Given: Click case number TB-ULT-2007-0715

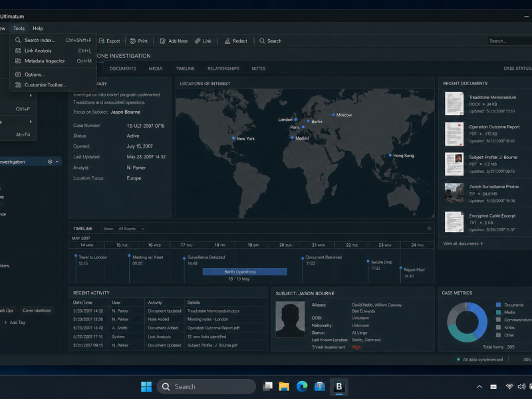Looking at the screenshot, I should [x=146, y=126].
